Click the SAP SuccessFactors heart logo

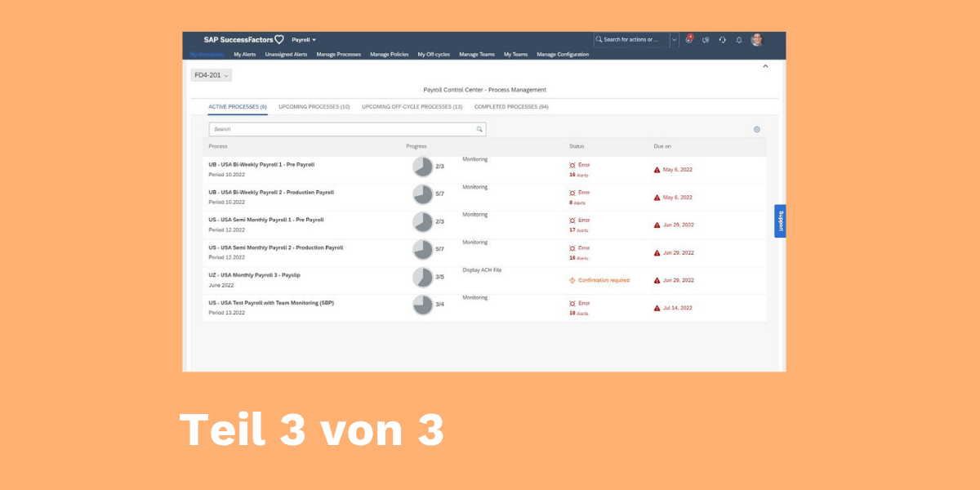pyautogui.click(x=278, y=39)
